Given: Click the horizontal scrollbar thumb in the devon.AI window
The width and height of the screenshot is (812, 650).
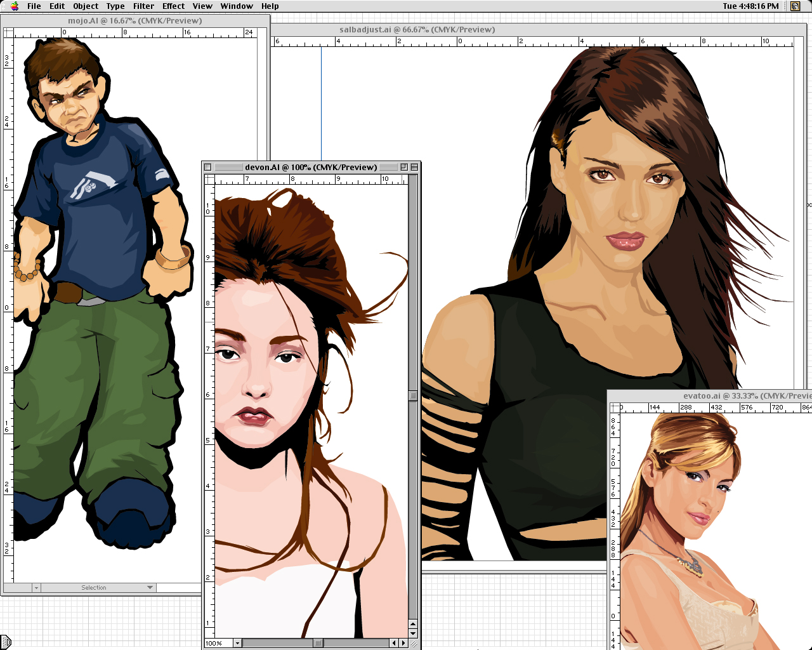Looking at the screenshot, I should tap(318, 643).
